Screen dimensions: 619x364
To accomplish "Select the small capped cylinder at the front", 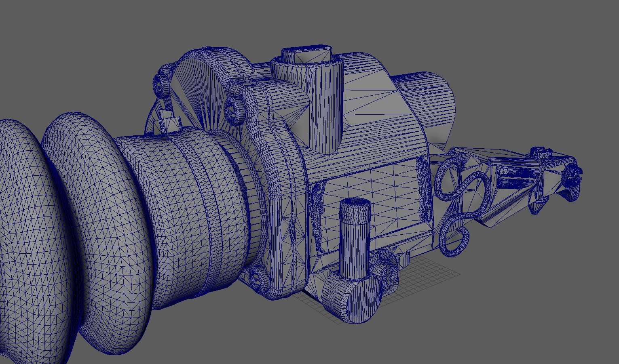I will 355,238.
